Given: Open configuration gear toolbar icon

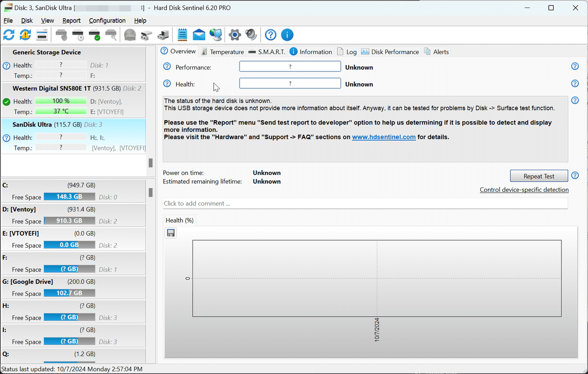Looking at the screenshot, I should (235, 35).
